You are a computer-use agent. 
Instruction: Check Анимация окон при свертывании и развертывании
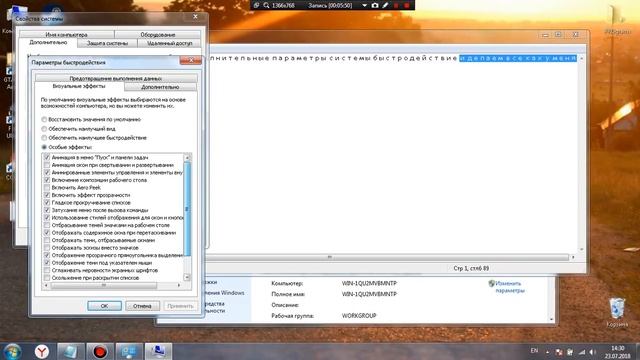pos(47,165)
